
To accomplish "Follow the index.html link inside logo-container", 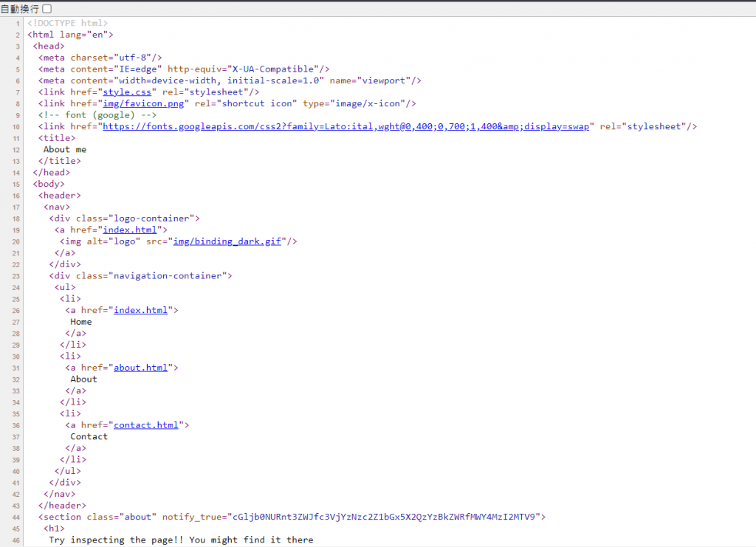I will click(130, 230).
